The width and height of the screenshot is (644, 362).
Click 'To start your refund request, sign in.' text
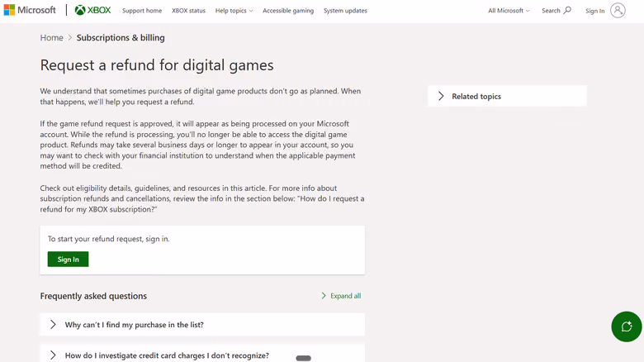(x=108, y=239)
